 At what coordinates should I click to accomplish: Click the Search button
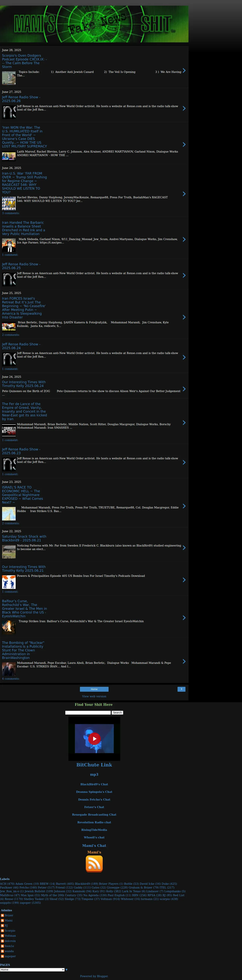point(117,713)
